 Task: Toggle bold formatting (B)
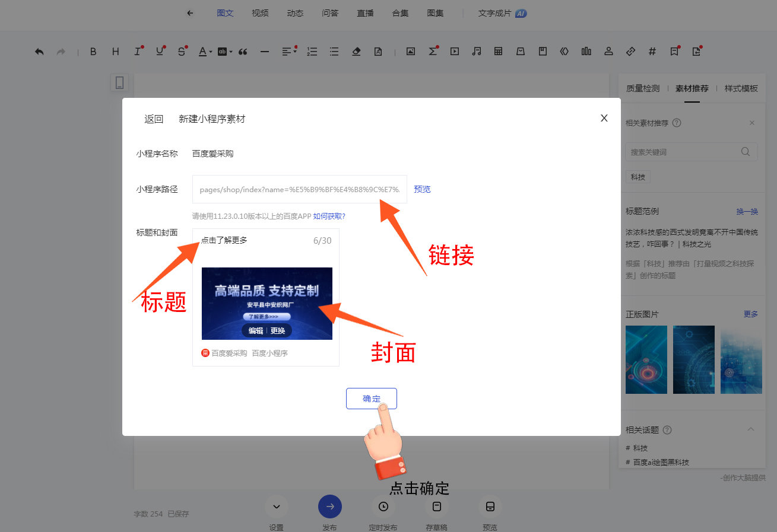click(x=93, y=52)
